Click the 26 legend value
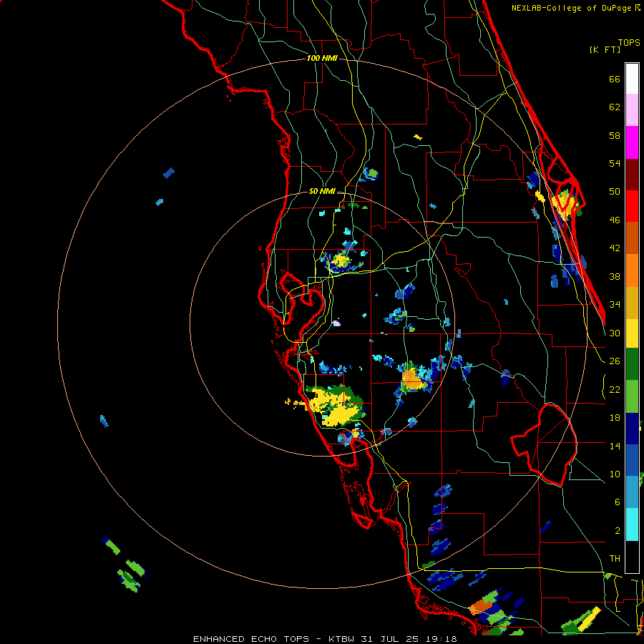Screen dimensions: 644x644 [x=615, y=361]
